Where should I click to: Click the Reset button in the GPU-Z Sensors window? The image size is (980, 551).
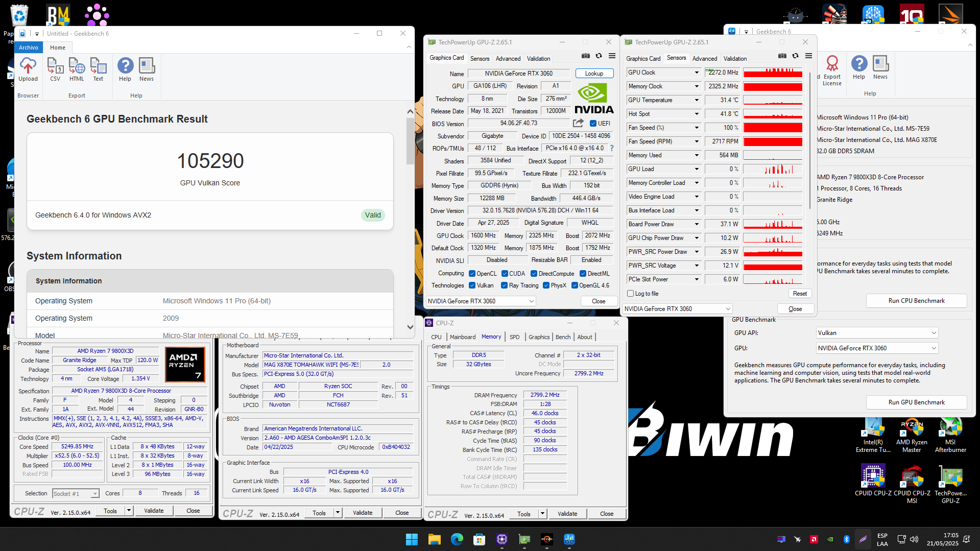(800, 294)
